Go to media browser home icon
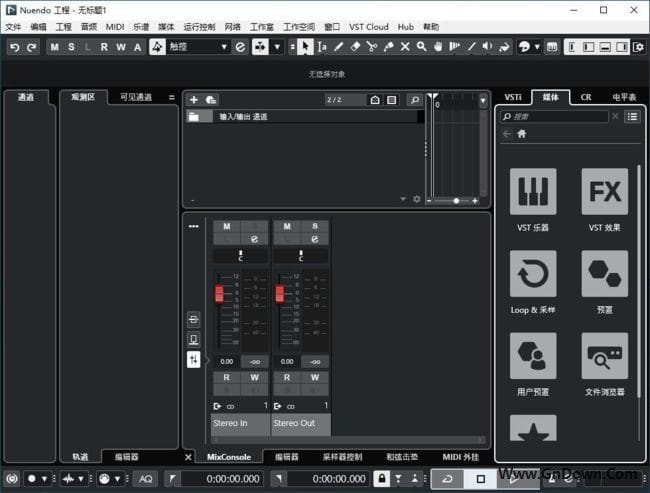 [x=521, y=134]
